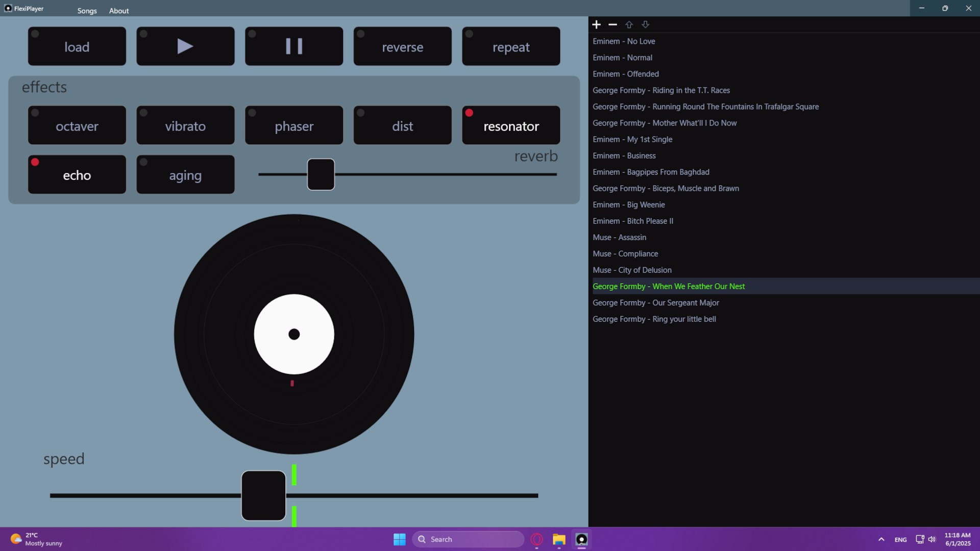Click the volume icon in system tray
The width and height of the screenshot is (980, 551).
click(x=932, y=539)
